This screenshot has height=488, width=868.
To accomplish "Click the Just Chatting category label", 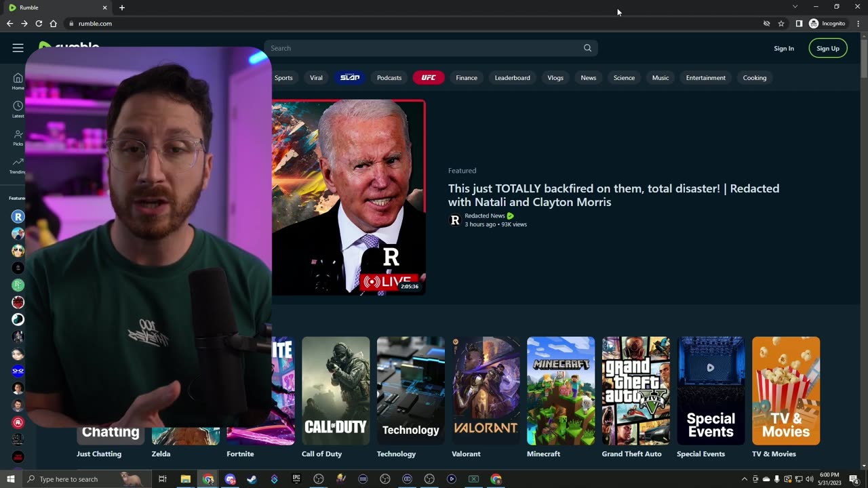I will pyautogui.click(x=99, y=454).
